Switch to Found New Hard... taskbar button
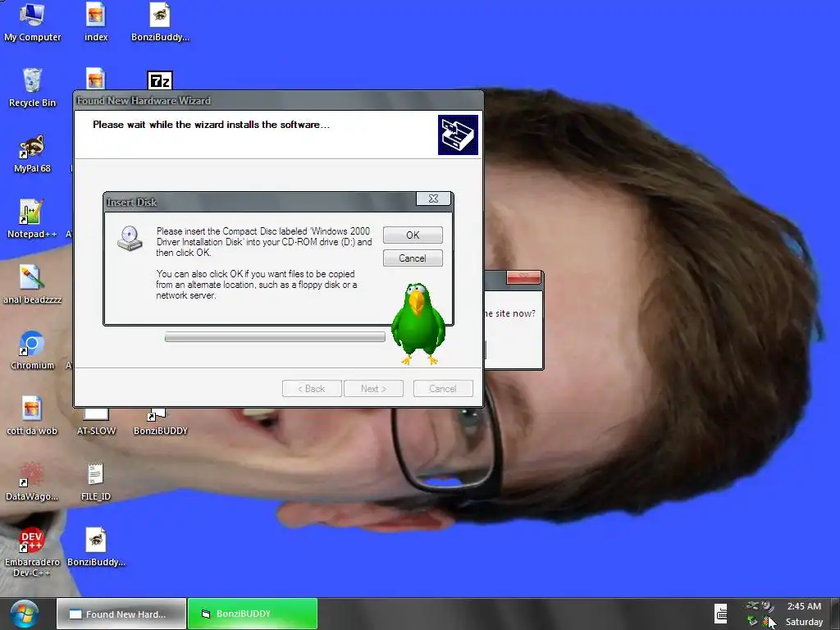 (x=121, y=614)
